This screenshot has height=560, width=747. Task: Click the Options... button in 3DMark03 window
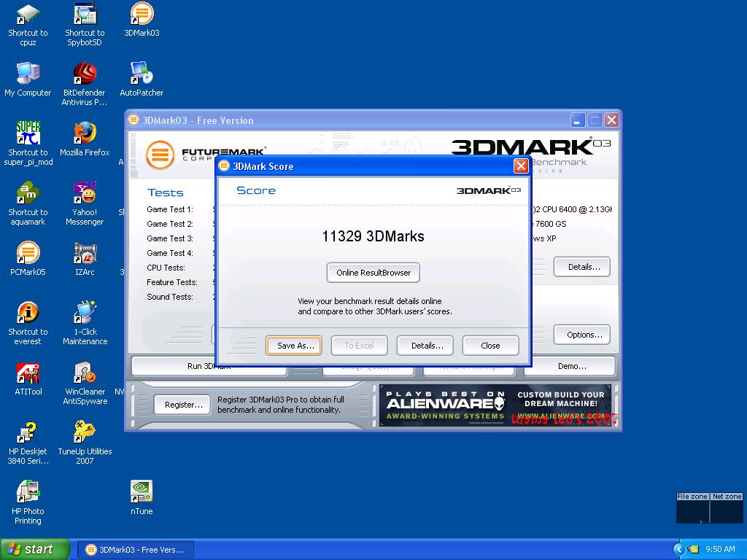tap(581, 334)
